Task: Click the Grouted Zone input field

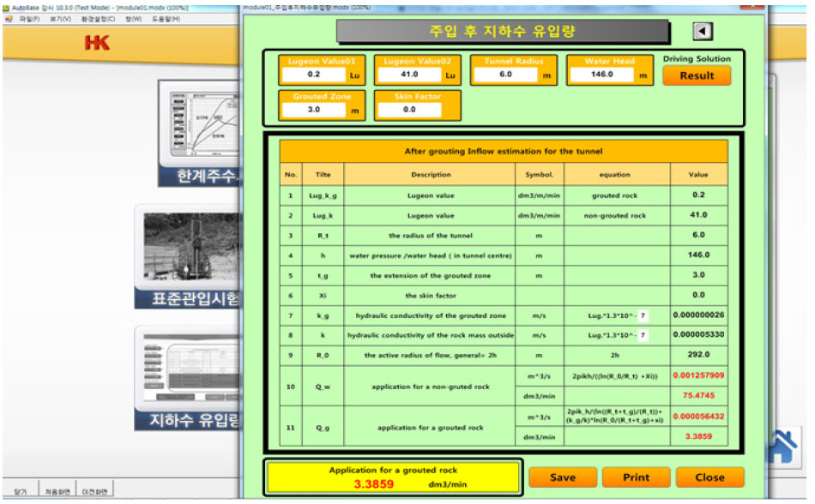Action: [x=313, y=110]
